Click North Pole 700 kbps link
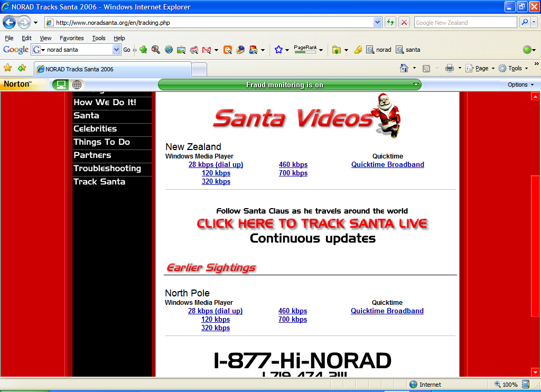The width and height of the screenshot is (541, 392). (293, 320)
